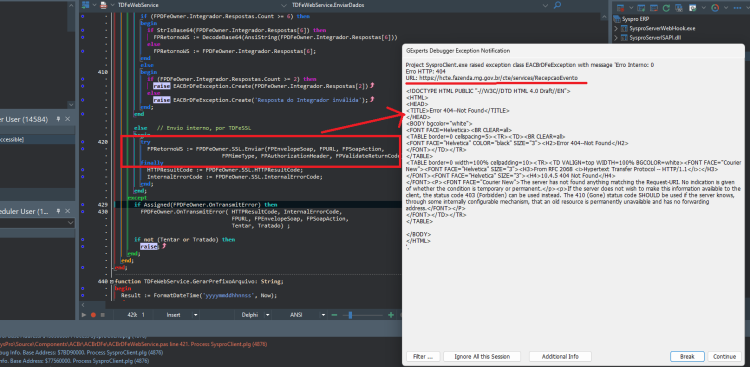The width and height of the screenshot is (750, 367).
Task: Click the editor zoom slider handle
Action: coord(351,315)
